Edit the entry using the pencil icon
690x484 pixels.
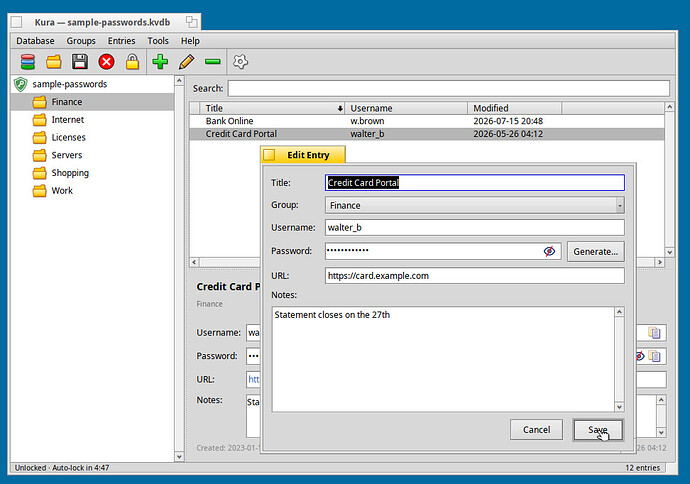click(186, 62)
